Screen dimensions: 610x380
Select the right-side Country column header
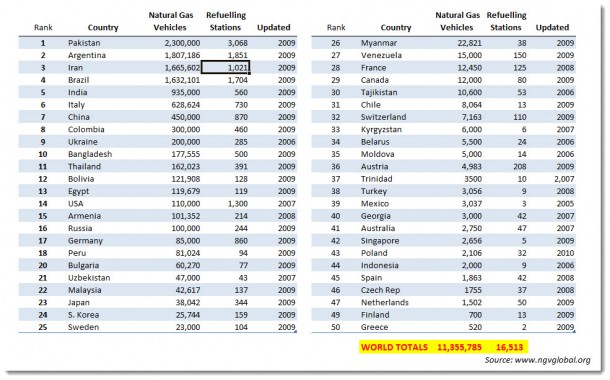pyautogui.click(x=396, y=28)
